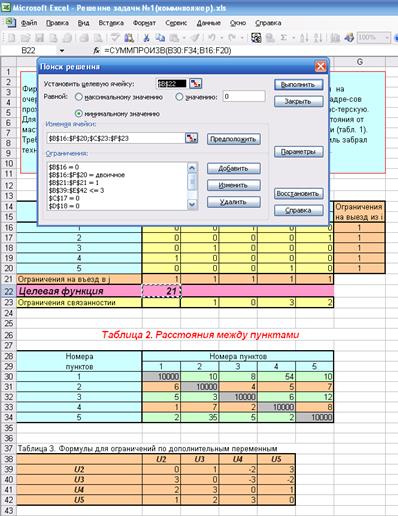This screenshot has width=398, height=516.
Task: Click the target function cell showing 21
Action: 161,291
